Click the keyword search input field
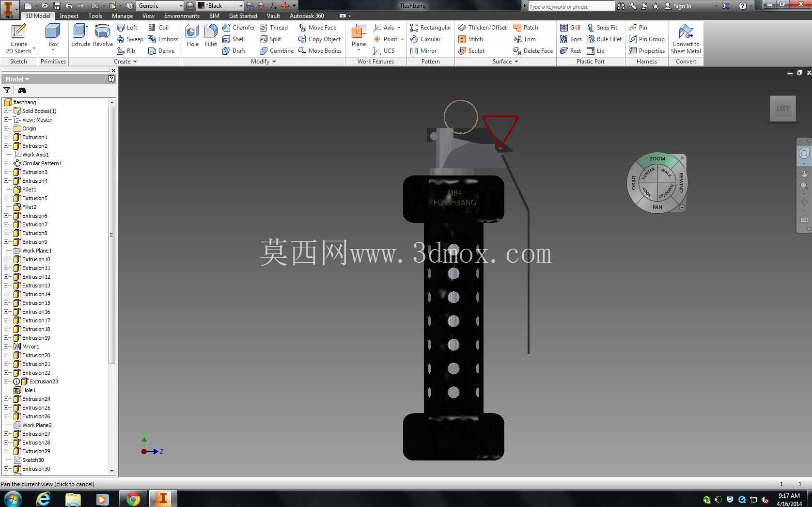The width and height of the screenshot is (812, 507). coord(571,6)
